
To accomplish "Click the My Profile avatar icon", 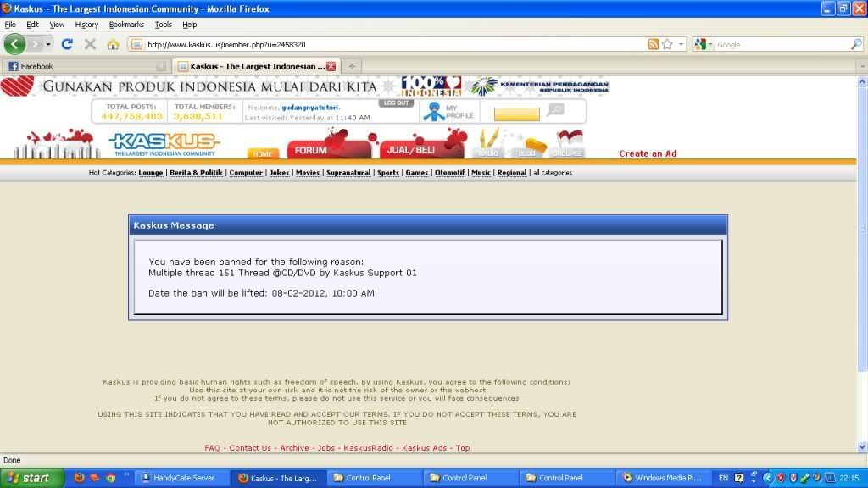I will [x=434, y=111].
